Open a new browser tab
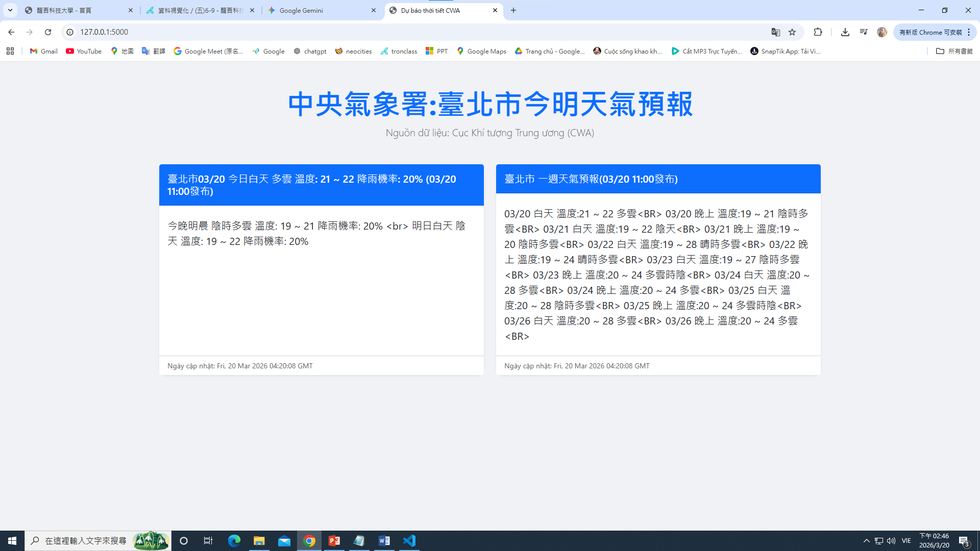 click(x=513, y=10)
